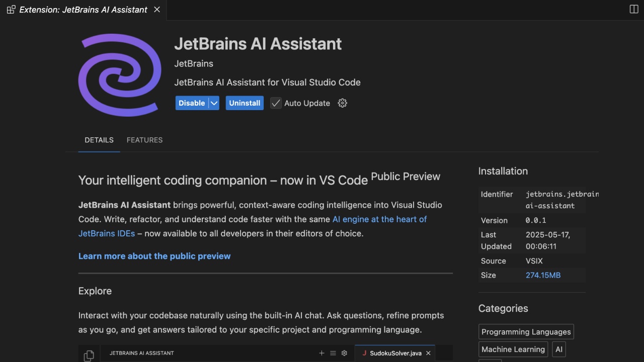This screenshot has height=362, width=644.
Task: Click the JetBrains AI Assistant spiral logo
Action: point(120,75)
